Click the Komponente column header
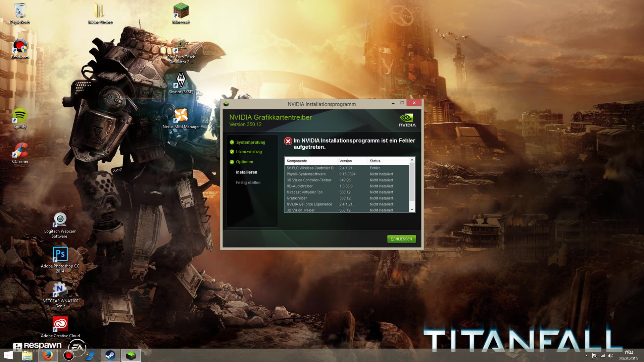Image resolution: width=644 pixels, height=362 pixels. click(311, 161)
